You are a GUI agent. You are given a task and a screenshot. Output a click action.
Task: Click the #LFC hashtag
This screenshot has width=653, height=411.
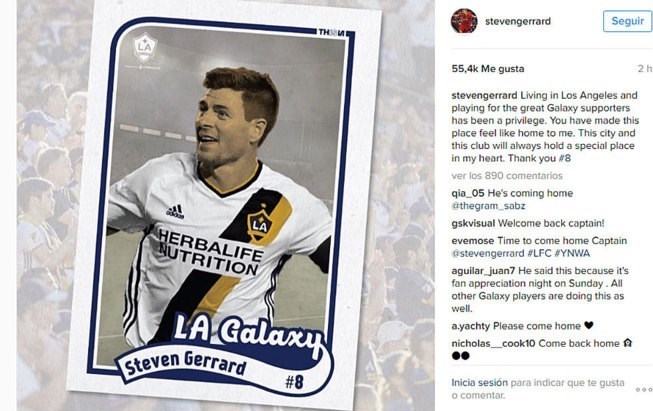pos(539,253)
